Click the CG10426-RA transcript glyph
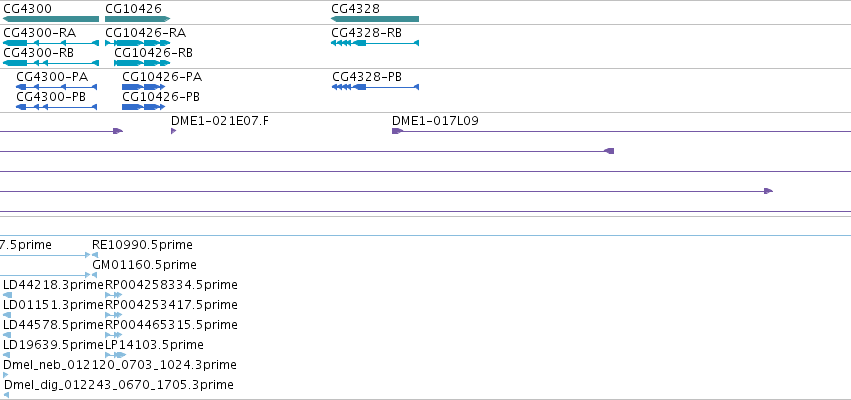The width and height of the screenshot is (851, 400). 137,43
